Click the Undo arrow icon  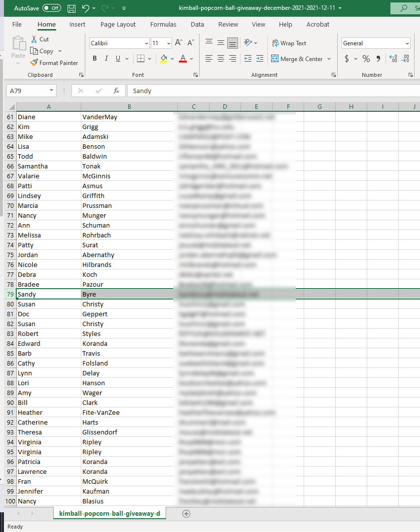[x=86, y=8]
